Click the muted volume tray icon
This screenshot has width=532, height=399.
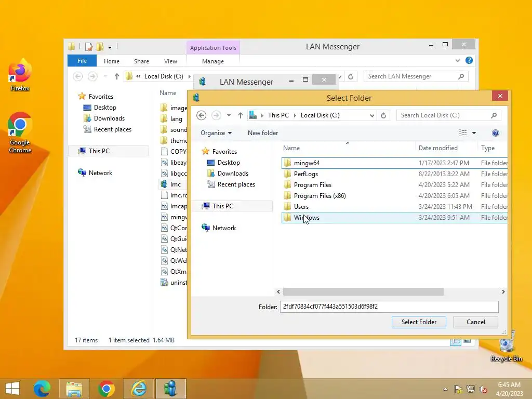click(x=483, y=389)
